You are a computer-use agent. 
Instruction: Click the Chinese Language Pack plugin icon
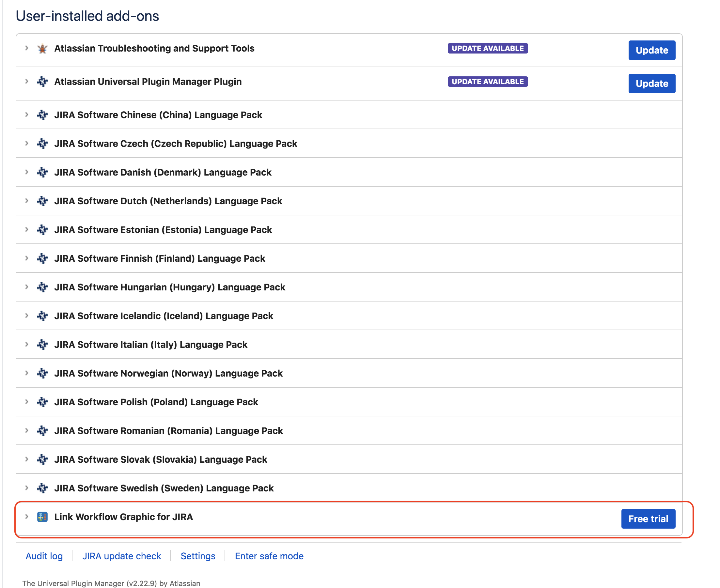(x=42, y=115)
